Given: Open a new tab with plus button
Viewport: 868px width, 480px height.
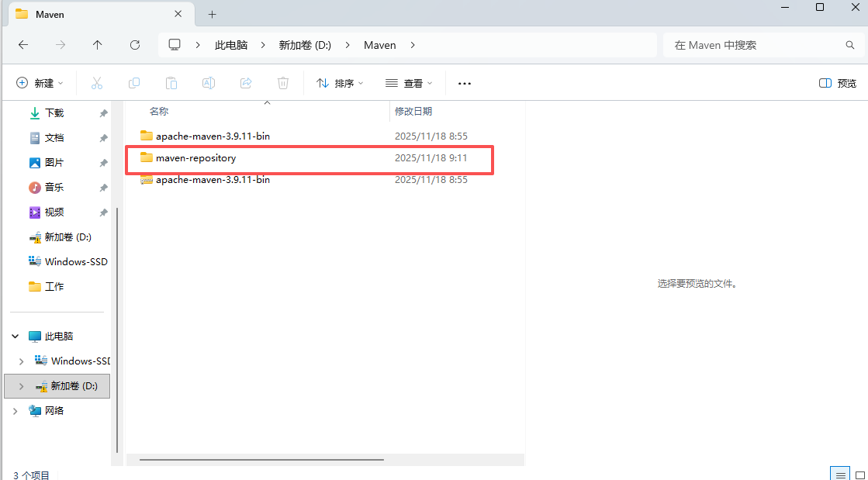Looking at the screenshot, I should 213,14.
